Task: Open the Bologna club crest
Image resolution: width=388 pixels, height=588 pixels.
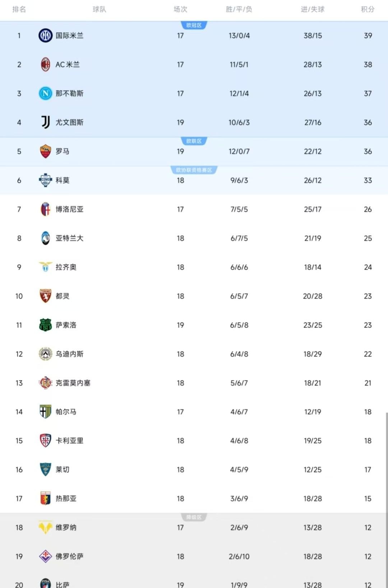Action: pos(45,209)
